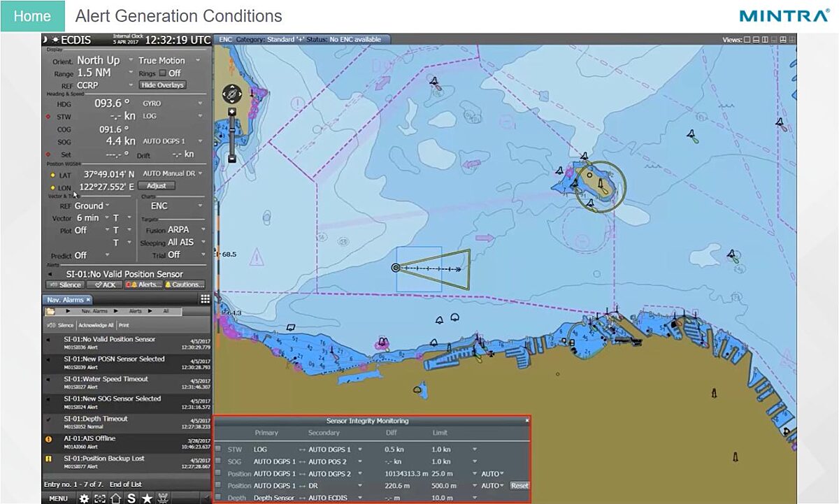Click the ACK button
839x504 pixels.
coord(105,285)
